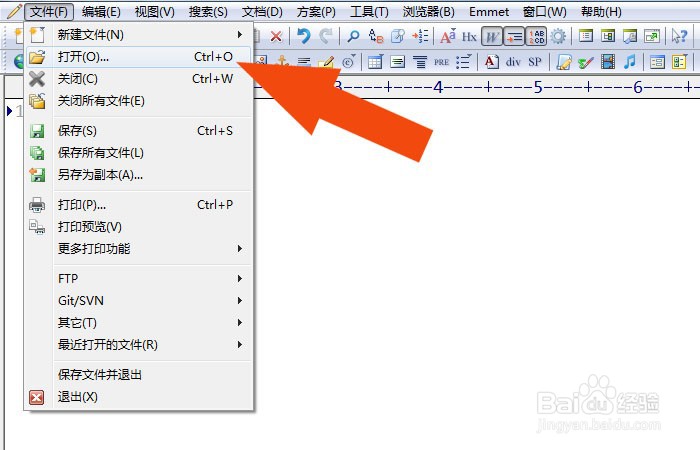Screen dimensions: 700x450
Task: Open Preferences via the gear icon
Action: pyautogui.click(x=558, y=36)
